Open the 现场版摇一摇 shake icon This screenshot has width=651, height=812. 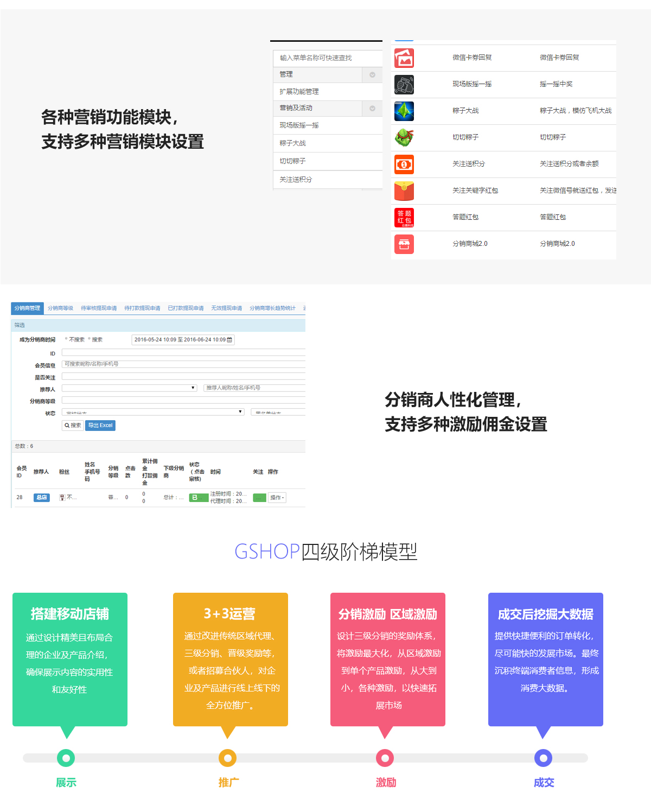coord(404,85)
